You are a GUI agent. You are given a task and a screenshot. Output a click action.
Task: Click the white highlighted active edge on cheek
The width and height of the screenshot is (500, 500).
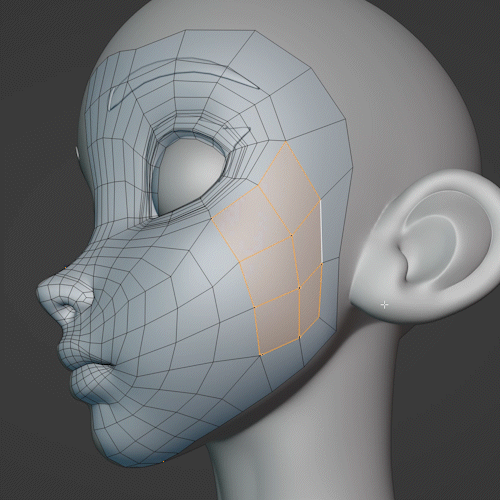[321, 232]
